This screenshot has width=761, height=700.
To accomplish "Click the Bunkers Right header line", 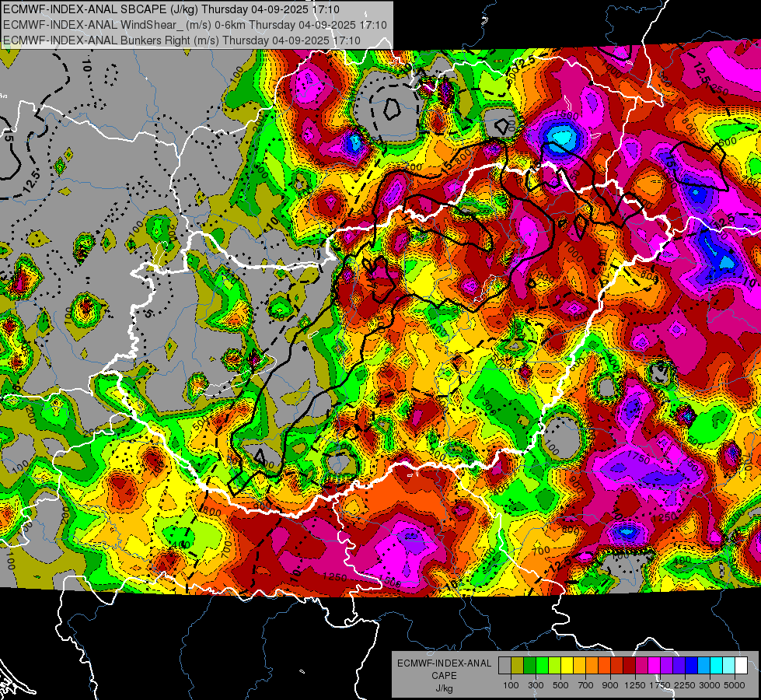I will coord(182,40).
